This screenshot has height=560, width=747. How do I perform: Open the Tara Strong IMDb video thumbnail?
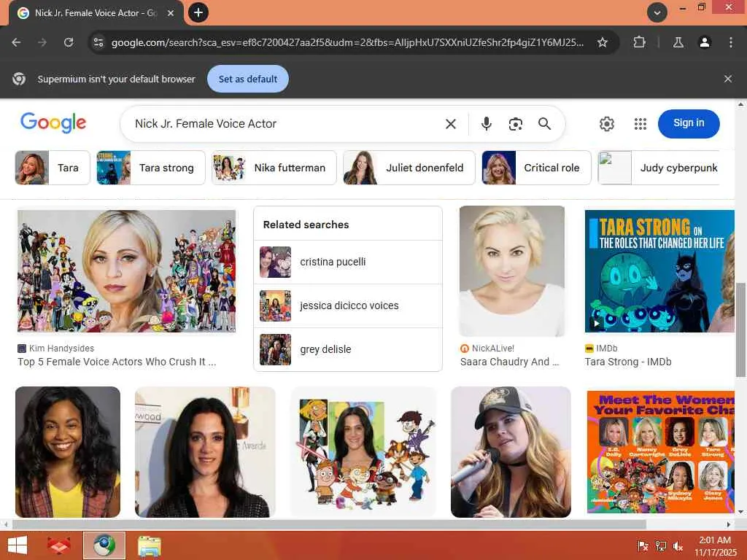click(x=659, y=271)
